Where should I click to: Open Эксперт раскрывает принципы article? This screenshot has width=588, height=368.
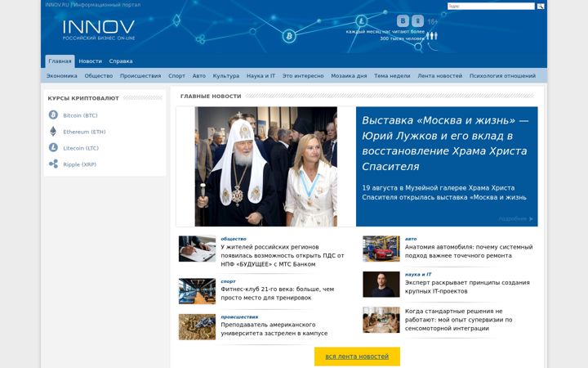[x=467, y=287]
